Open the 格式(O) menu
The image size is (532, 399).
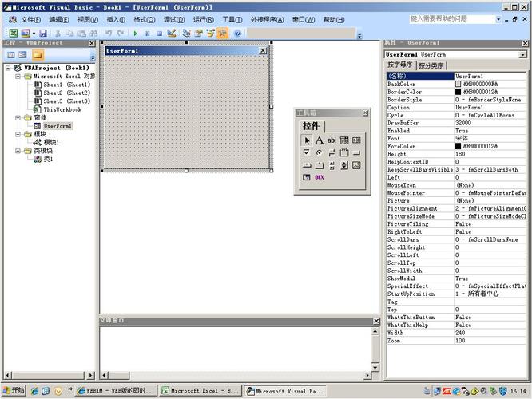pyautogui.click(x=144, y=19)
